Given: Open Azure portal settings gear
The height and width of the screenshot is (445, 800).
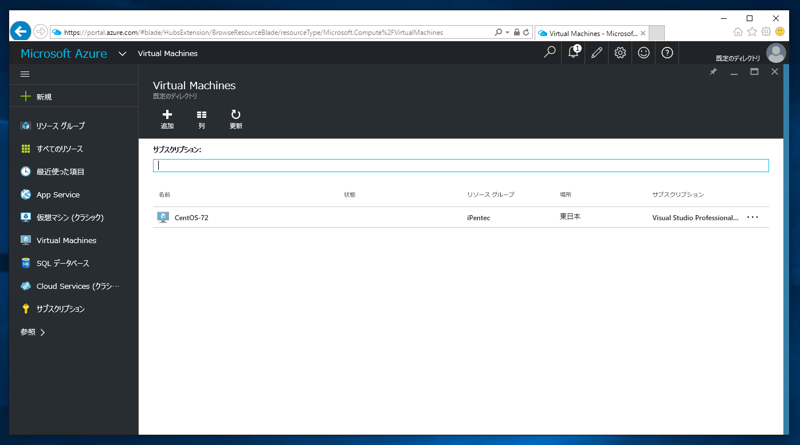Looking at the screenshot, I should [620, 53].
